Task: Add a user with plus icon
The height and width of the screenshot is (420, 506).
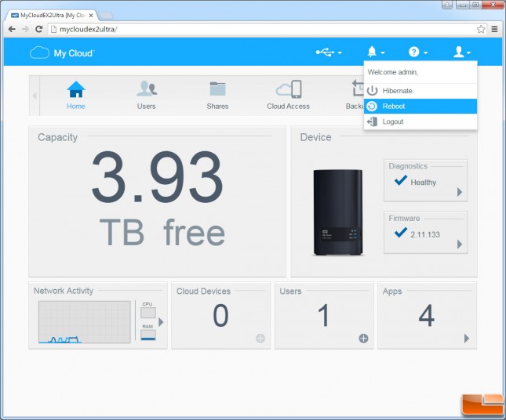Action: [363, 339]
